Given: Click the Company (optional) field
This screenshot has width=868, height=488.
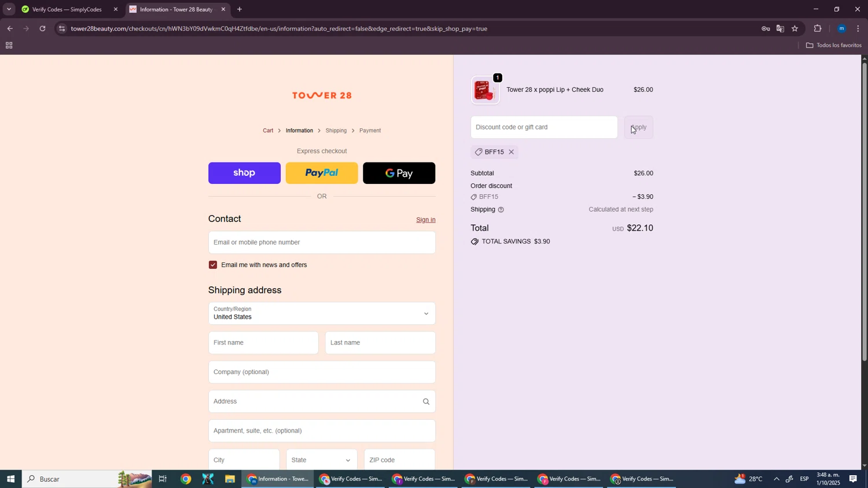Looking at the screenshot, I should 322,372.
